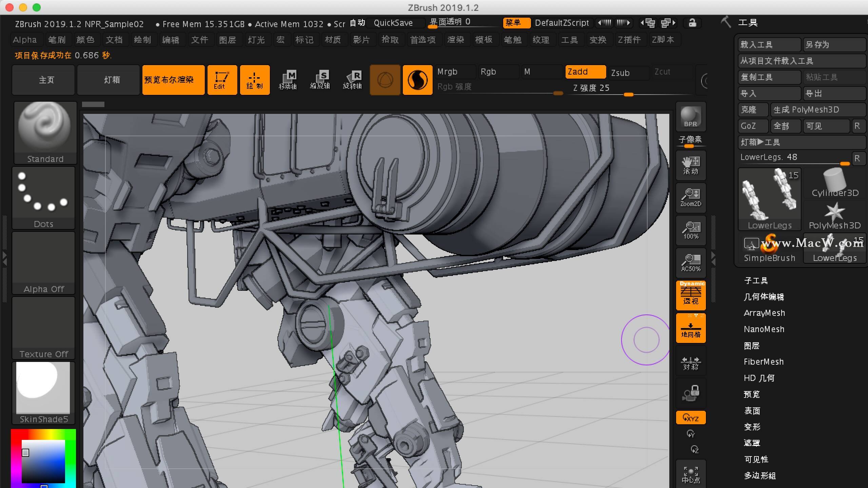Open the Dots stroke selector

pyautogui.click(x=43, y=198)
